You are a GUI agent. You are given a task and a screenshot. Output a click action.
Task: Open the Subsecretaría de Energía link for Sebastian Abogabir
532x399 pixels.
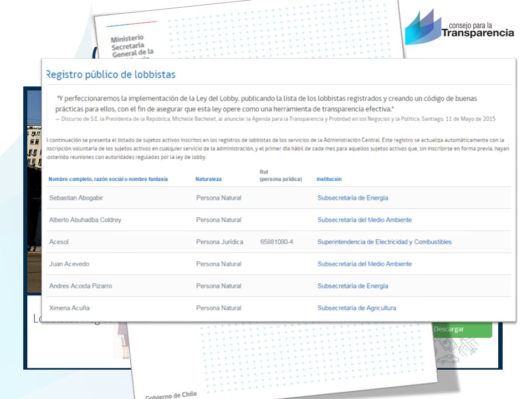click(352, 198)
